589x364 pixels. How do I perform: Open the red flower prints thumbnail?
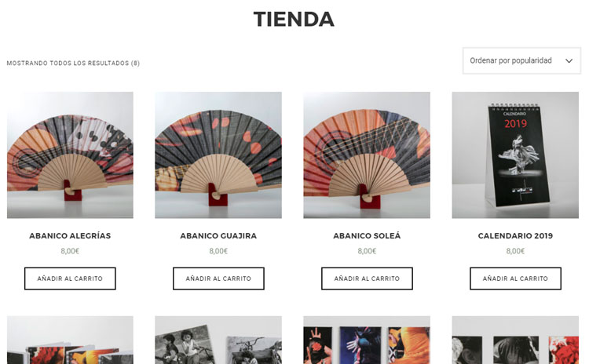(x=515, y=340)
